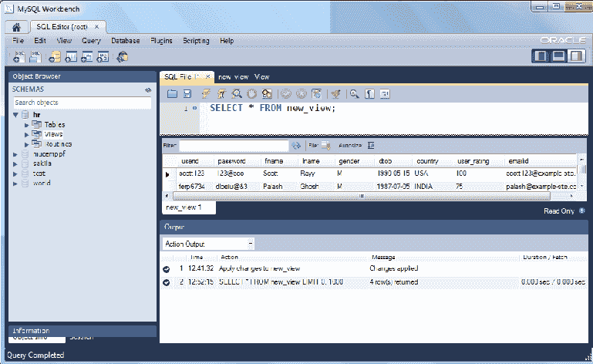Open the Help menu
This screenshot has height=364, width=593.
click(227, 40)
